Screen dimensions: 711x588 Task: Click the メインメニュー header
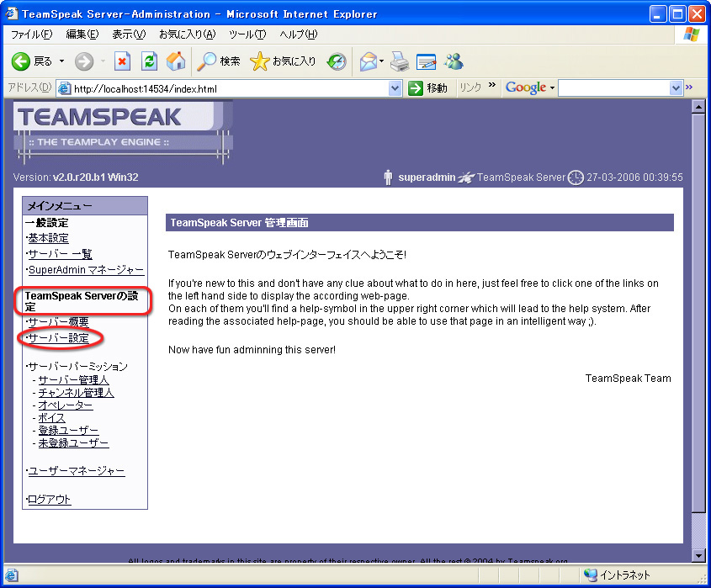point(85,206)
